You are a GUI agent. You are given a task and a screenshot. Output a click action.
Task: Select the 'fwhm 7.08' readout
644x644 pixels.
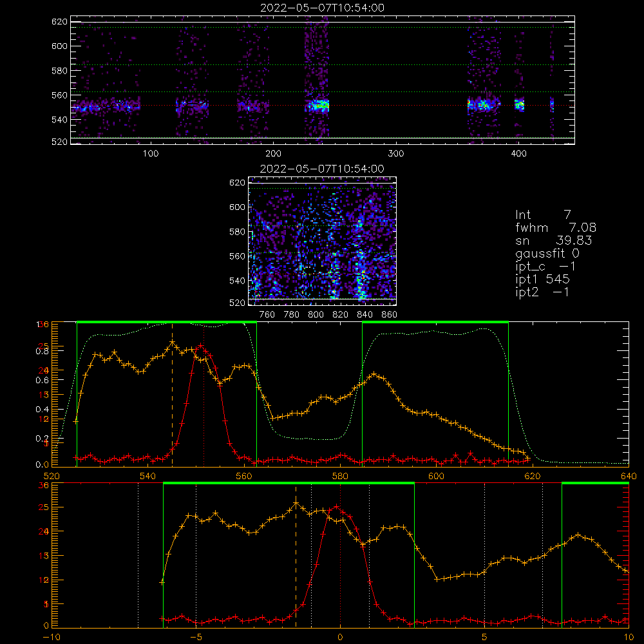(x=556, y=227)
